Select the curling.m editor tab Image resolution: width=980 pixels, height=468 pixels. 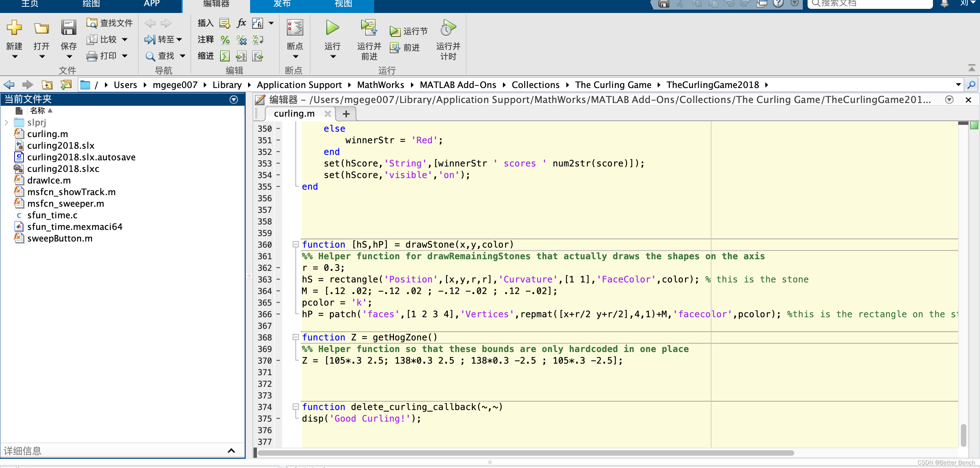tap(294, 114)
